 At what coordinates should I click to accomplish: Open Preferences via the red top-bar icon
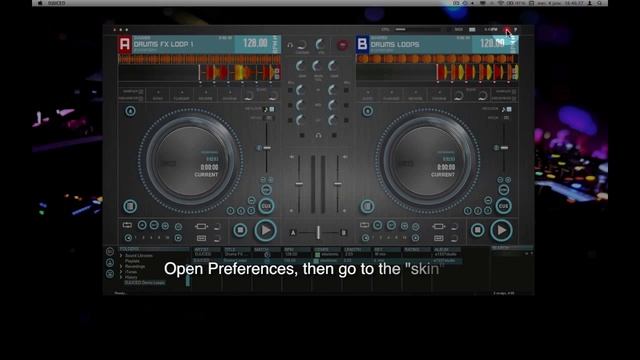pos(506,30)
